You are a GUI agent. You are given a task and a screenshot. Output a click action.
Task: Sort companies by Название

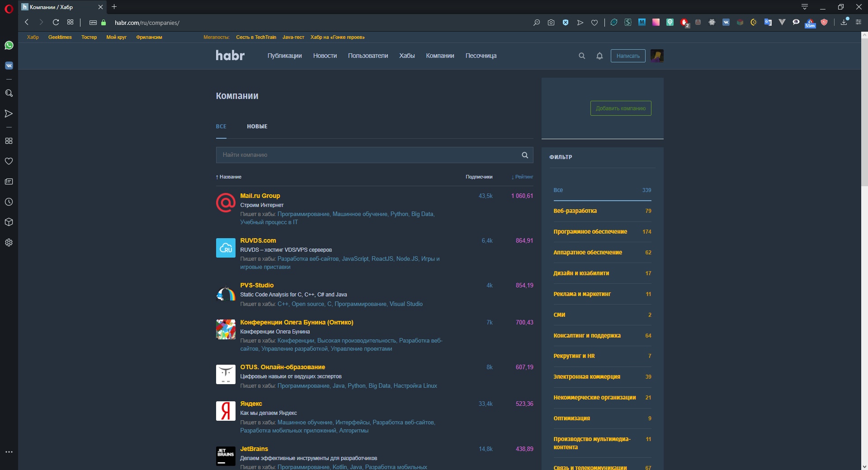229,177
